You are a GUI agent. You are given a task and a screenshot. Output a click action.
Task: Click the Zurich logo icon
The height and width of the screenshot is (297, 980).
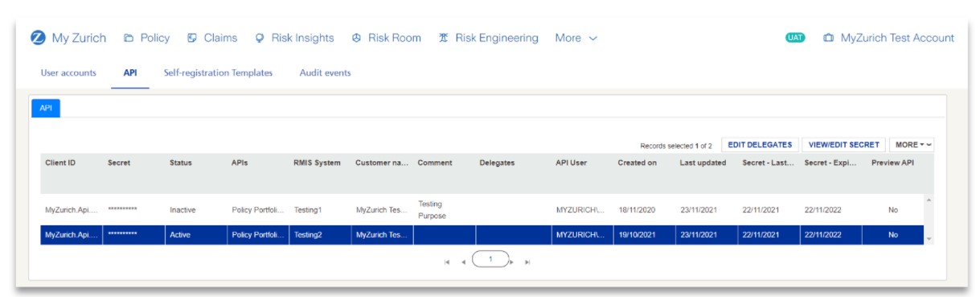[37, 38]
